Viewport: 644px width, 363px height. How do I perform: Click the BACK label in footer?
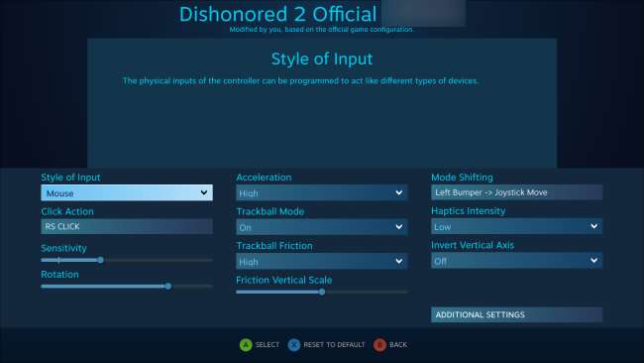point(398,344)
